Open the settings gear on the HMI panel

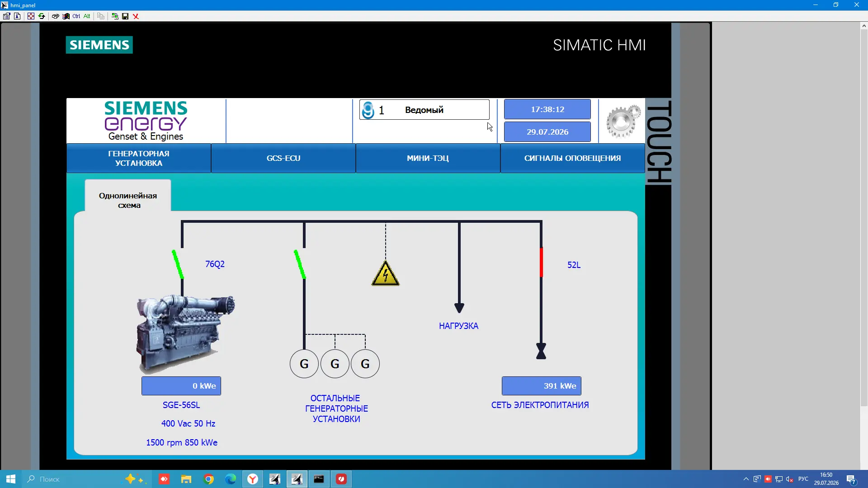[623, 121]
